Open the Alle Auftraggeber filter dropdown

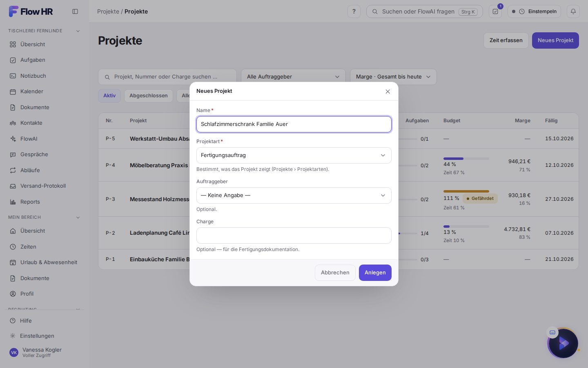coord(294,77)
